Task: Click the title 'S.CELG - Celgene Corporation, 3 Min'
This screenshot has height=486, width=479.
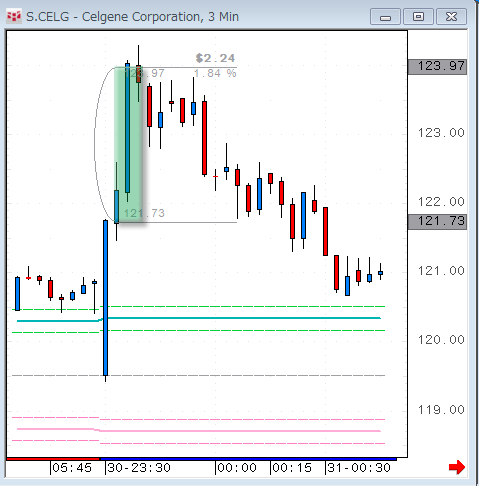Action: coord(132,17)
